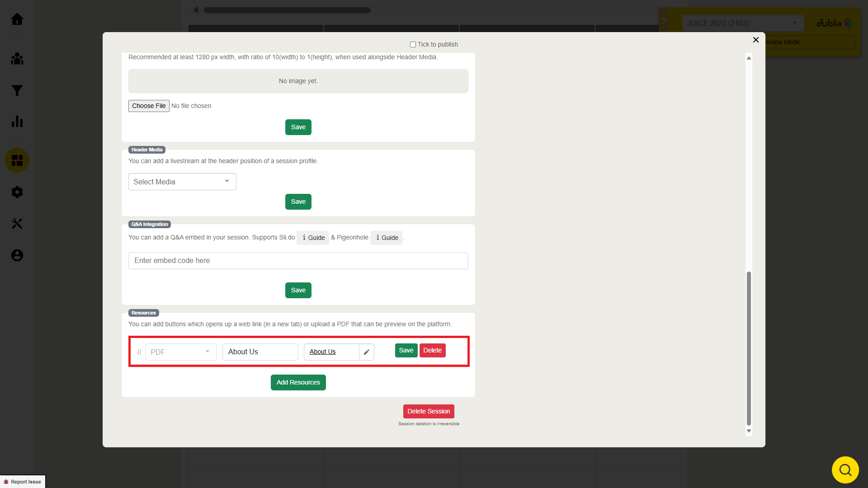Click the modal's vertical scrollbar thumb

click(749, 348)
